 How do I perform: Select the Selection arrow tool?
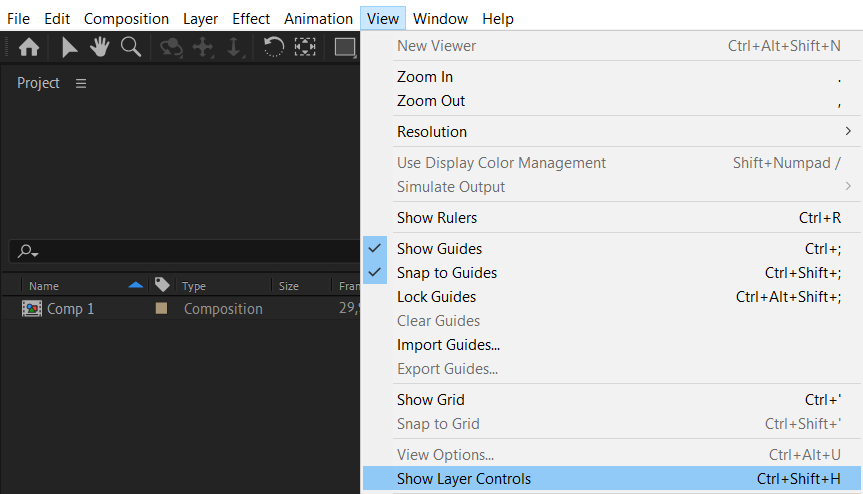pos(69,46)
